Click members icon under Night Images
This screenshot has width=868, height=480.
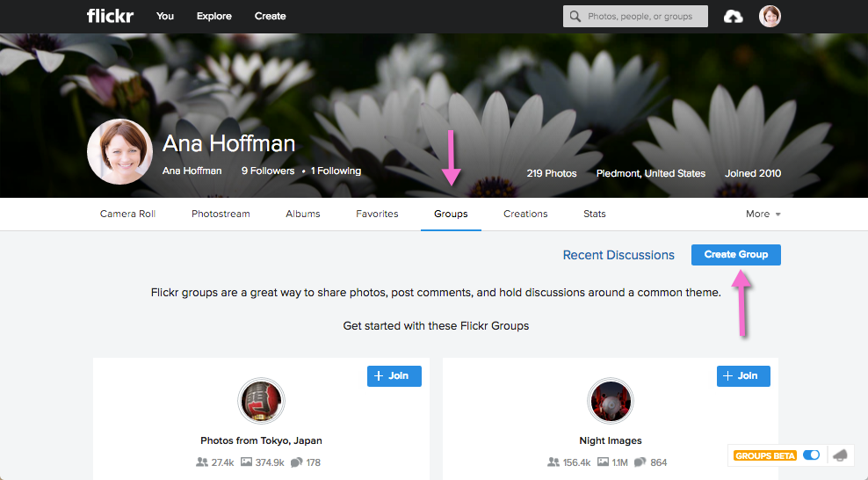[553, 462]
